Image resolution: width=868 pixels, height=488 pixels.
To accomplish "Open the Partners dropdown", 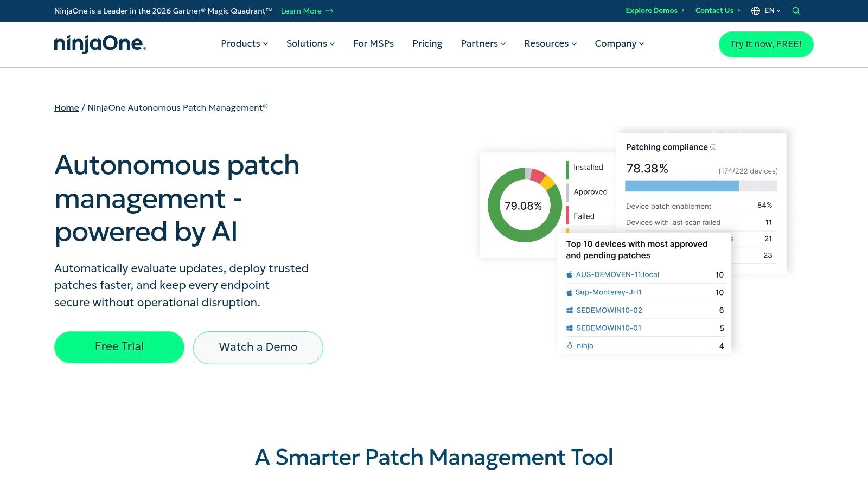I will pyautogui.click(x=483, y=43).
